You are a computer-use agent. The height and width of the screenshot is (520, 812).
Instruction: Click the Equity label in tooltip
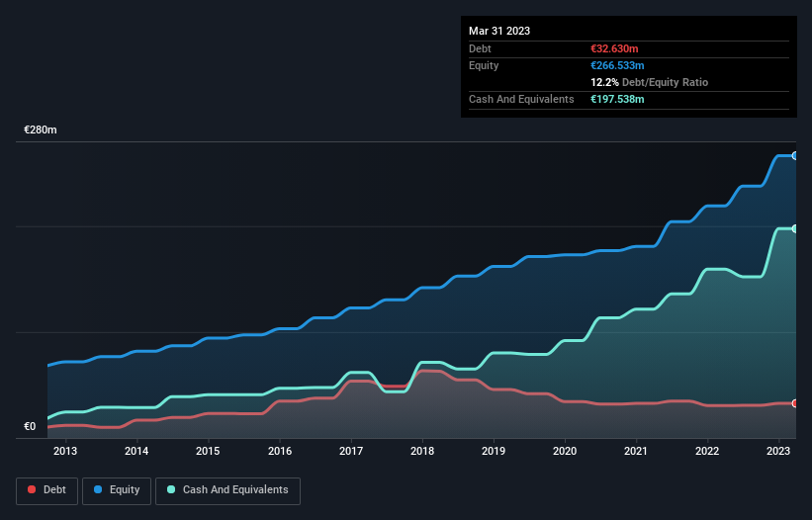click(x=484, y=65)
